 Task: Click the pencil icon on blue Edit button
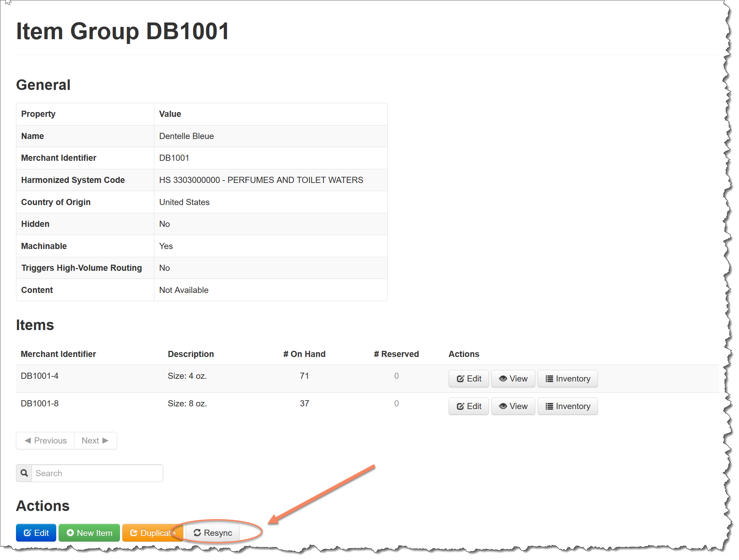[28, 532]
